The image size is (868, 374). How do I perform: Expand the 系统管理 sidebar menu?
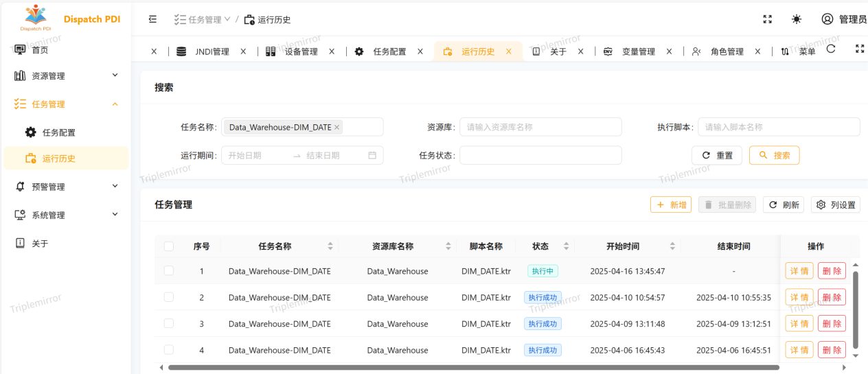click(66, 215)
